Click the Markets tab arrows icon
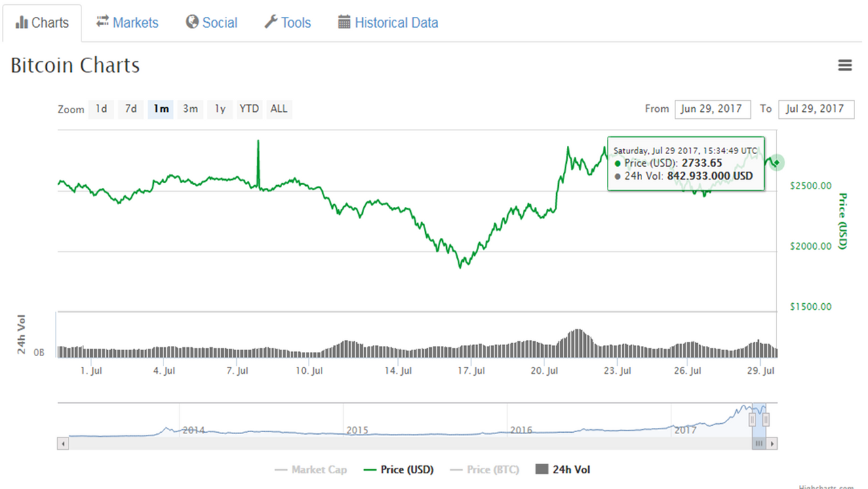Screen dimensions: 868x489 click(x=103, y=22)
